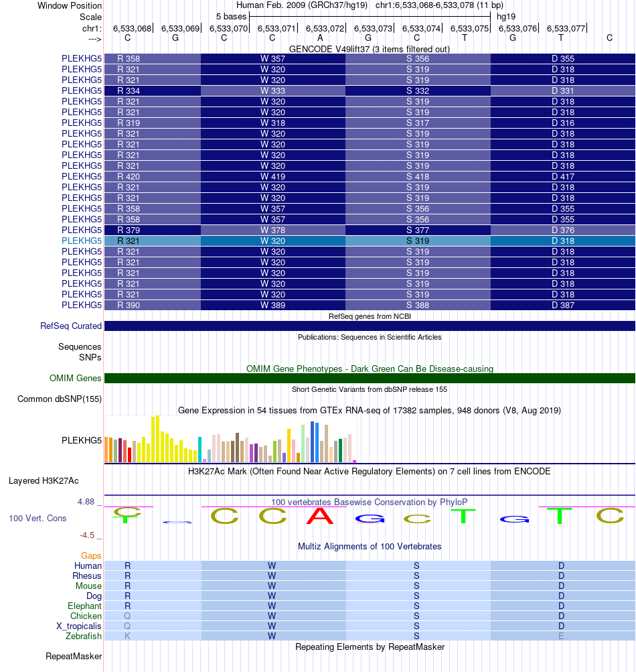Click codon 'D 417' in GENCODE track
The image size is (636, 672).
point(563,177)
